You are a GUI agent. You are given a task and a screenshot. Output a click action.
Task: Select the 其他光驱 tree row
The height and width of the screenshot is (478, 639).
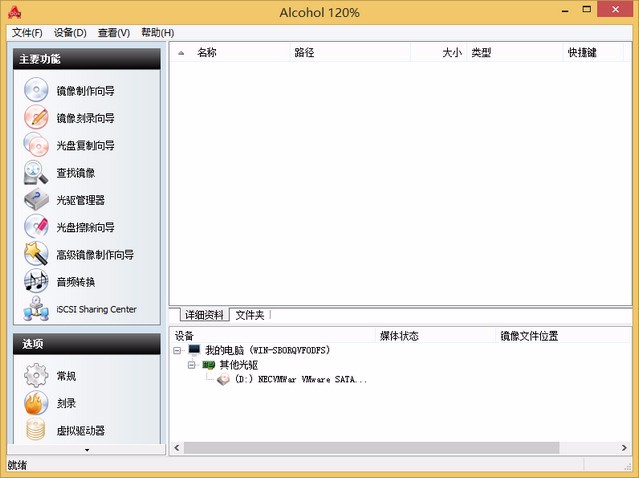238,365
